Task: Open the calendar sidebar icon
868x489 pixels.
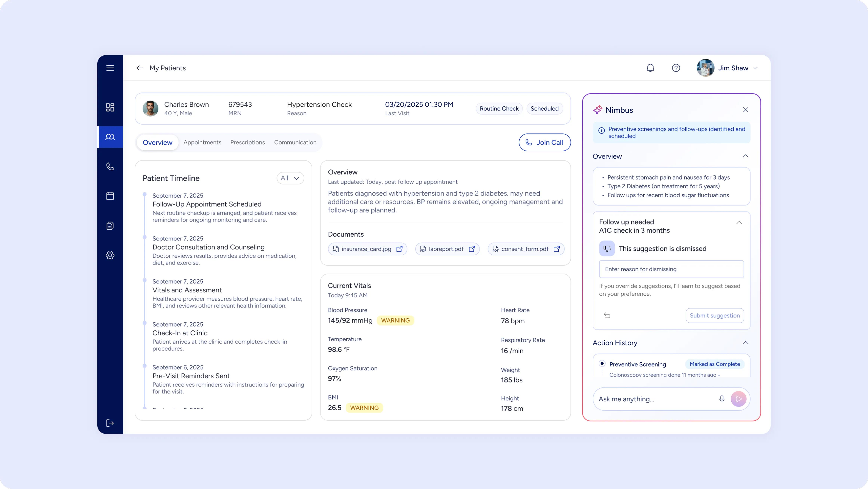Action: 110,196
